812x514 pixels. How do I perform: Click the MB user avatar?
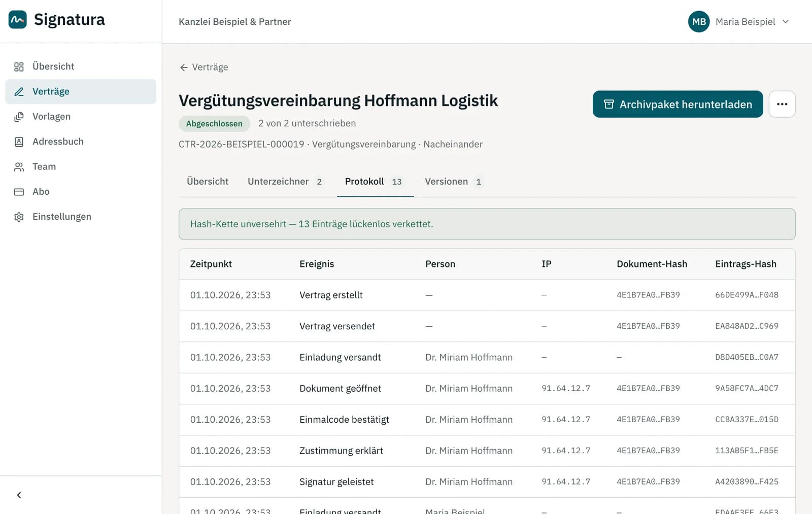(699, 22)
